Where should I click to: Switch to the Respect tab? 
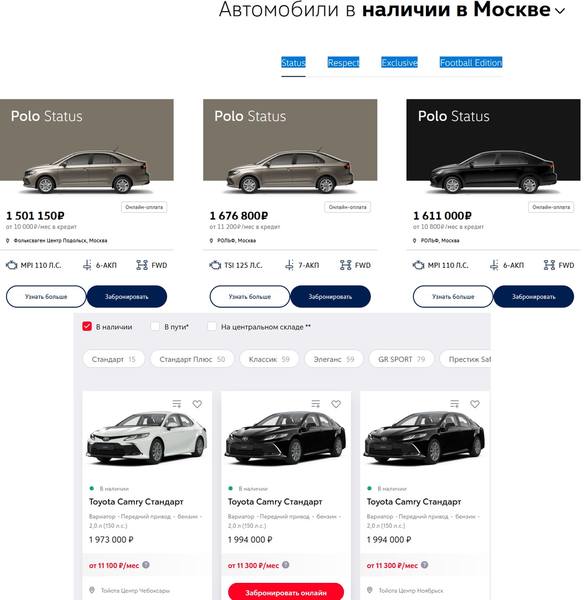tap(343, 62)
